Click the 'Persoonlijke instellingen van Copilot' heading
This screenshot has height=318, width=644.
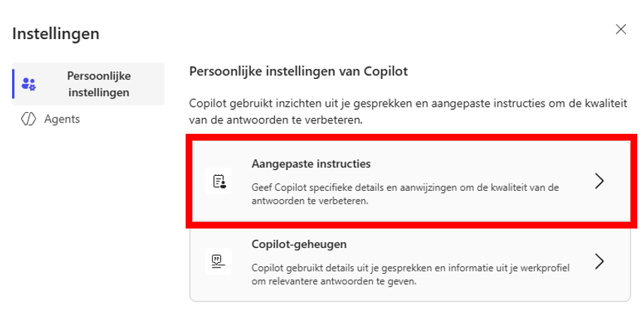pos(298,71)
